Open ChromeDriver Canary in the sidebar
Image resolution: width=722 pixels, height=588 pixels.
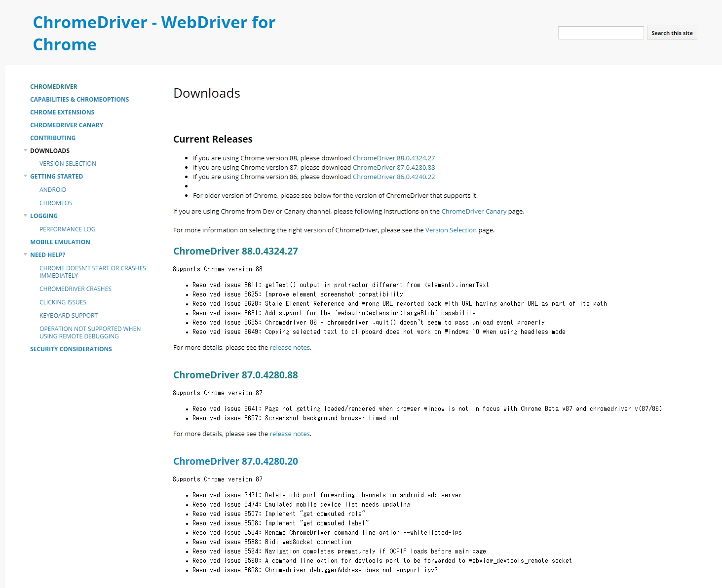(x=67, y=125)
